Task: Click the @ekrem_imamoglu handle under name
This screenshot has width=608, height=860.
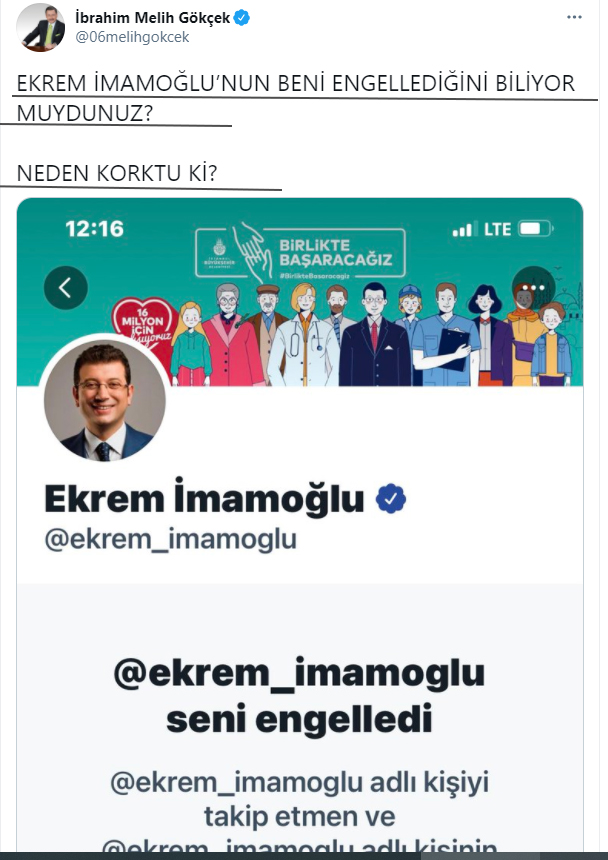Action: (x=171, y=539)
